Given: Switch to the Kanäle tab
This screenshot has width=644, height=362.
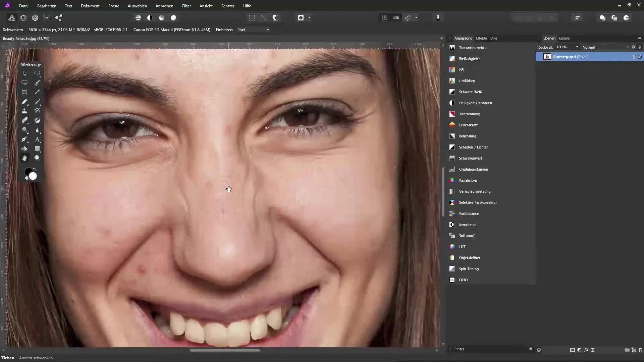Looking at the screenshot, I should point(564,38).
